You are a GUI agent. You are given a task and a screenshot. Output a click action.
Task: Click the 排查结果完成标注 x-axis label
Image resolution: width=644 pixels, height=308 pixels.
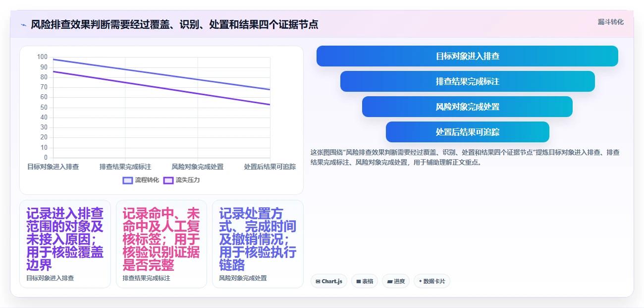125,167
